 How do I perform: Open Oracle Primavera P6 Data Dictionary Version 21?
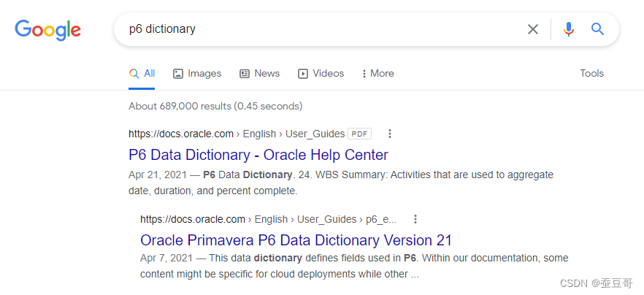click(296, 240)
